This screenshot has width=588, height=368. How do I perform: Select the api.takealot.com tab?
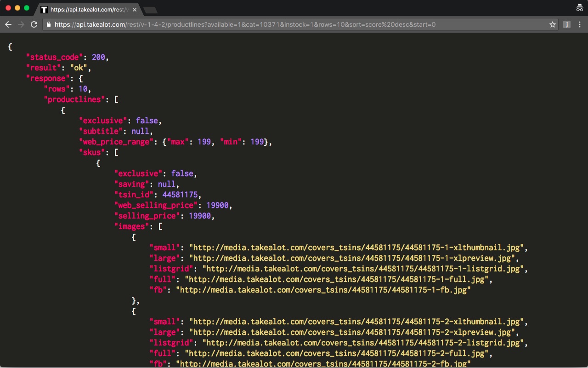tap(90, 9)
